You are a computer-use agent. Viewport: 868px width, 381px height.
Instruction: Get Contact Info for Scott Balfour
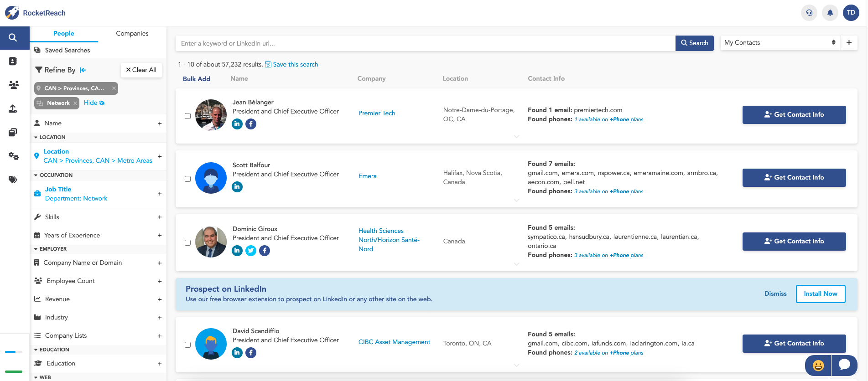pyautogui.click(x=794, y=178)
